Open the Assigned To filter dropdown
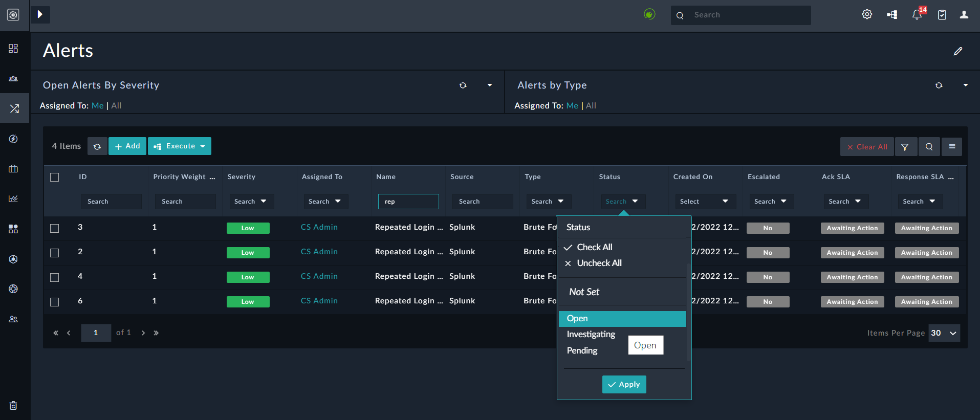Image resolution: width=980 pixels, height=420 pixels. [325, 202]
